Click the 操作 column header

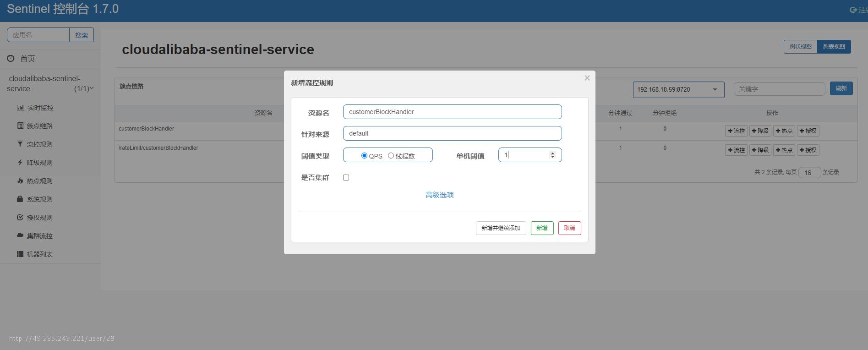tap(772, 113)
